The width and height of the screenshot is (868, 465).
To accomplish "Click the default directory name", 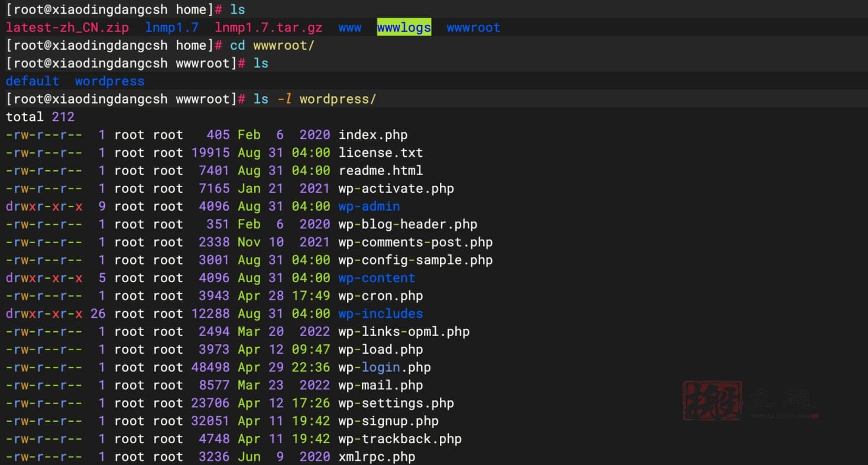I will 33,81.
